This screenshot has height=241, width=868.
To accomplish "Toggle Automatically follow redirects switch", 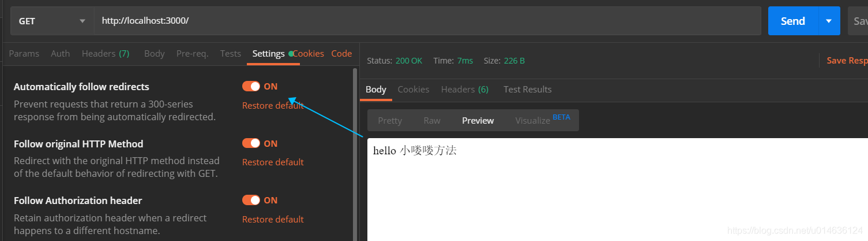I will pos(251,86).
